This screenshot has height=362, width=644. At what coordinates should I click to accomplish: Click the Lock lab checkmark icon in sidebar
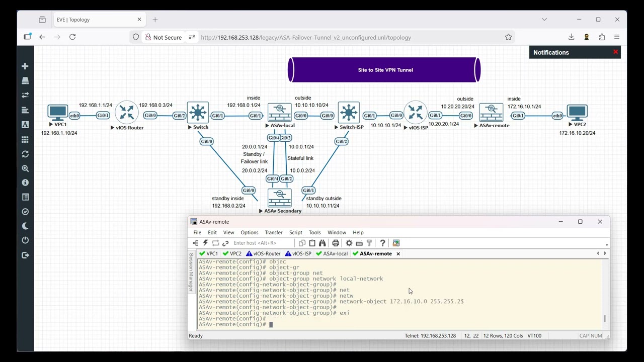pos(25,212)
